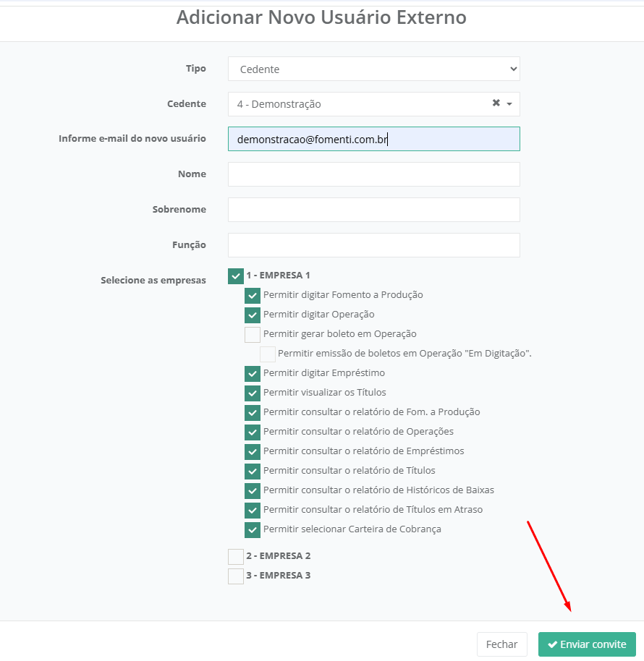Expand the Tipo select box
644x661 pixels.
pyautogui.click(x=373, y=69)
